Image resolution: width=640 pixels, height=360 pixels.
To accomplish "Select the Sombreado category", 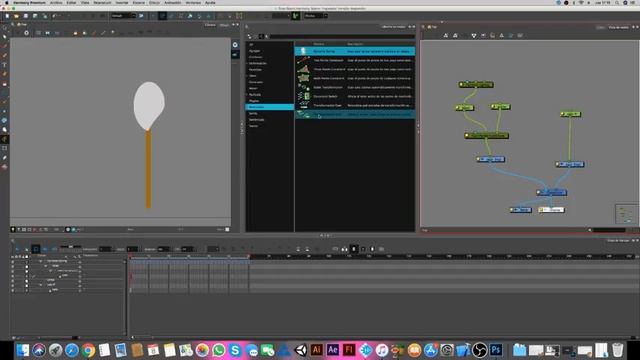I will (257, 120).
